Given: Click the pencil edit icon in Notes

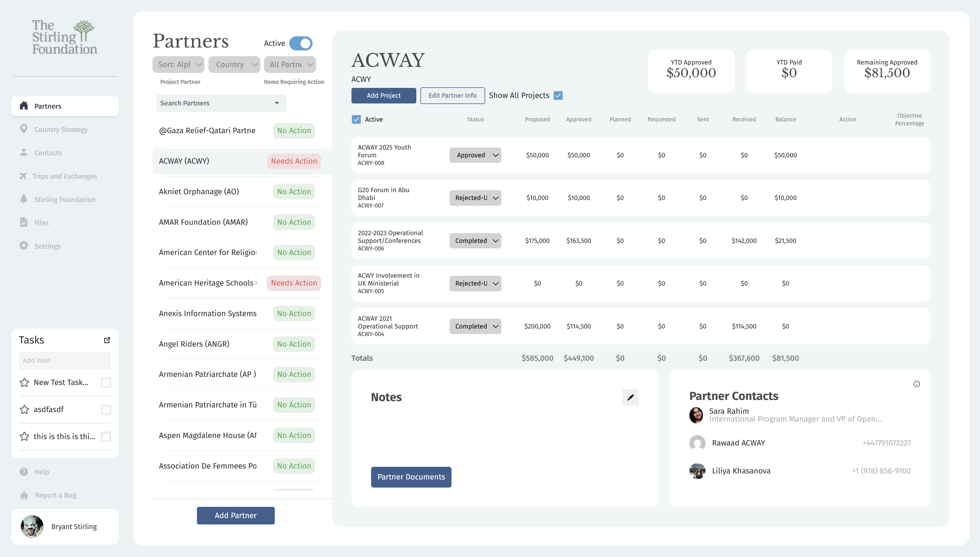Looking at the screenshot, I should pos(630,397).
